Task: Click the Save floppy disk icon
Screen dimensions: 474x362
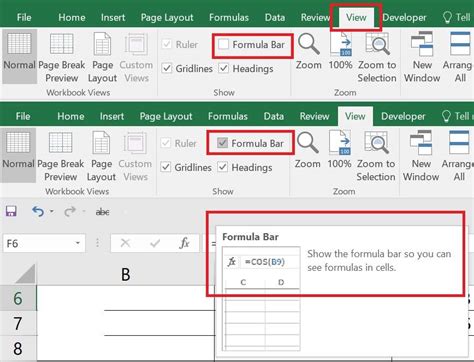Action: pos(11,211)
